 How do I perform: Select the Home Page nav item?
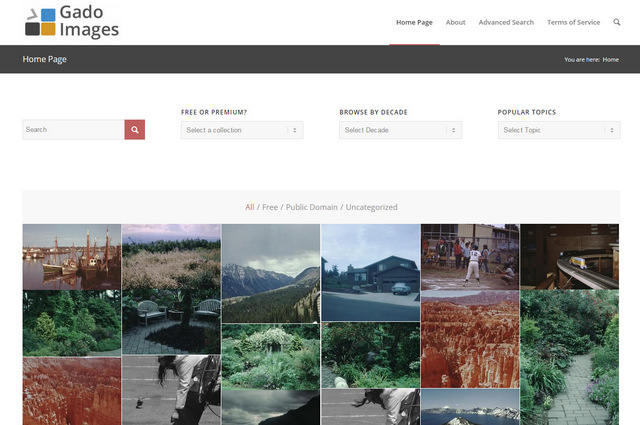pos(414,22)
